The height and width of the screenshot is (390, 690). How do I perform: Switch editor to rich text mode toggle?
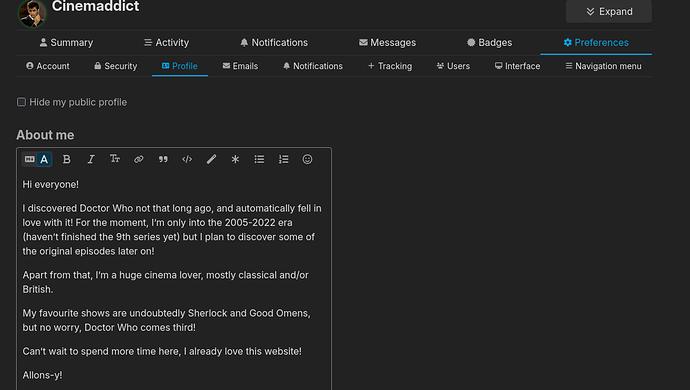click(44, 159)
